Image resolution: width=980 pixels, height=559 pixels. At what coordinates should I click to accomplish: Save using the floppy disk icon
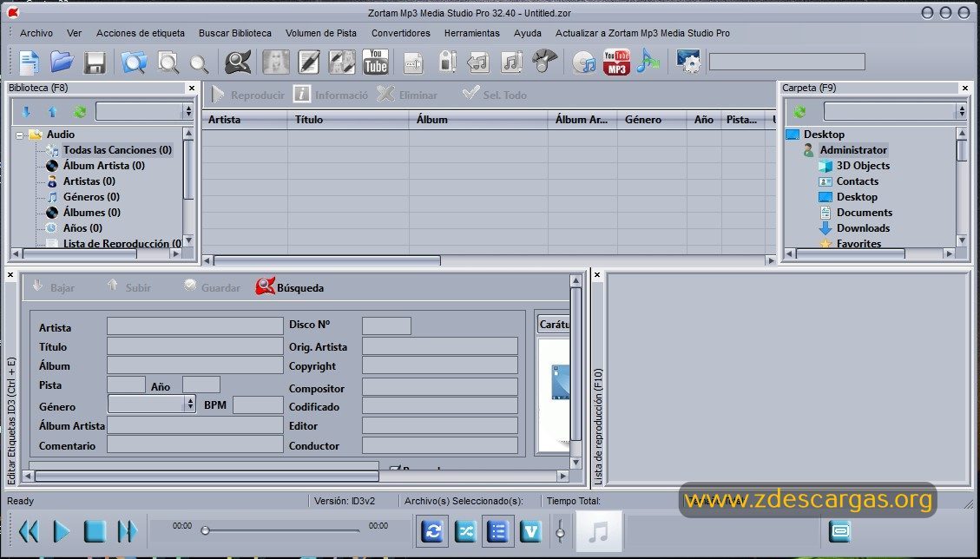[95, 62]
